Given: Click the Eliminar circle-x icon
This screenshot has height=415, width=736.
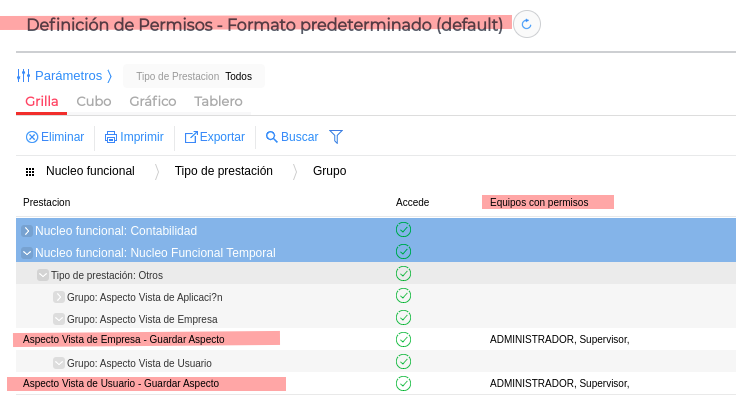Looking at the screenshot, I should click(x=32, y=137).
